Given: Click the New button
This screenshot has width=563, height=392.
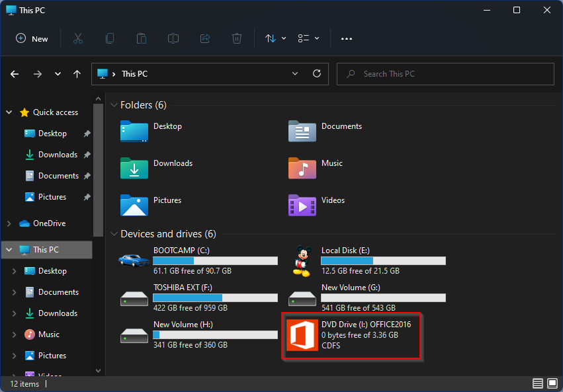Looking at the screenshot, I should coord(32,38).
